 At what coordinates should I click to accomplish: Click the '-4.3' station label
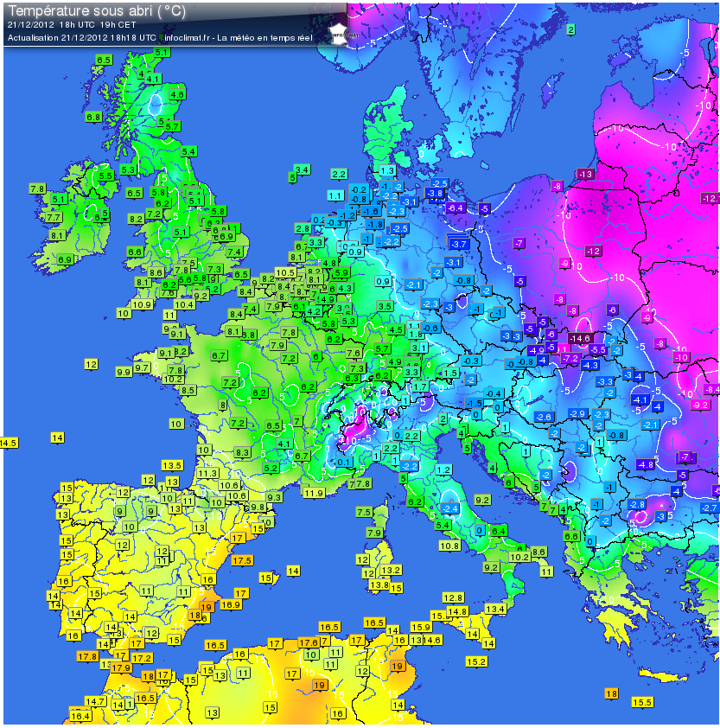tap(590, 365)
